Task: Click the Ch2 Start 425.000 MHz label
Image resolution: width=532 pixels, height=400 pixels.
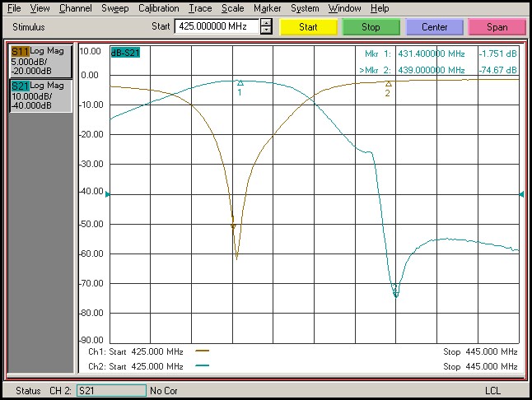Action: pos(136,366)
